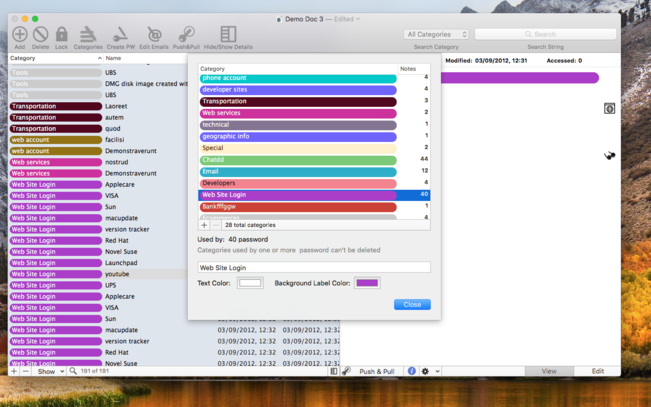Sort by the Category column header

(x=56, y=58)
